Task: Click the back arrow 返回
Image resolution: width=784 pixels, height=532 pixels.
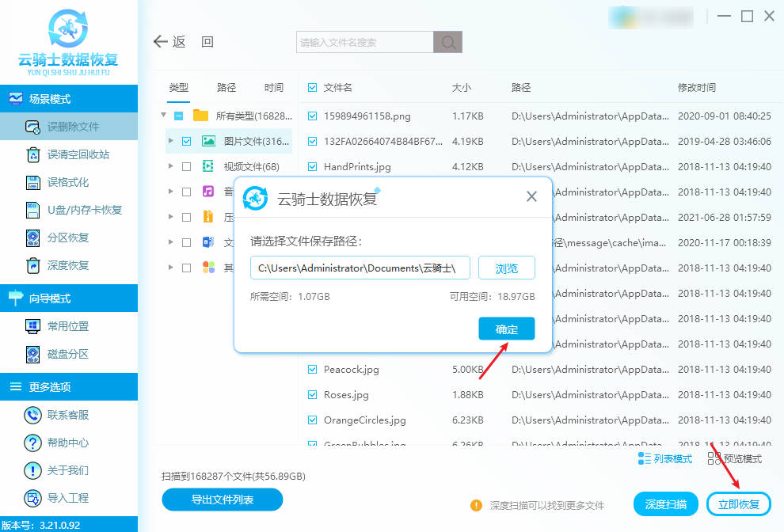Action: point(183,42)
